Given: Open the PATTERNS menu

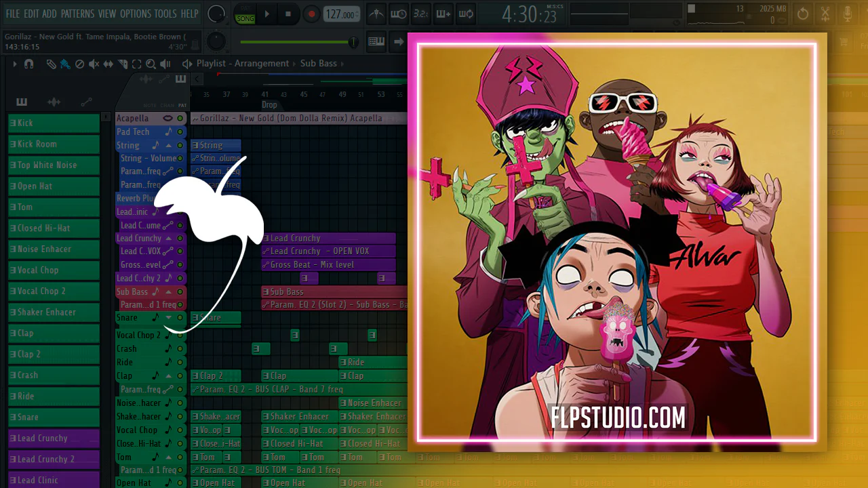Looking at the screenshot, I should (x=77, y=14).
